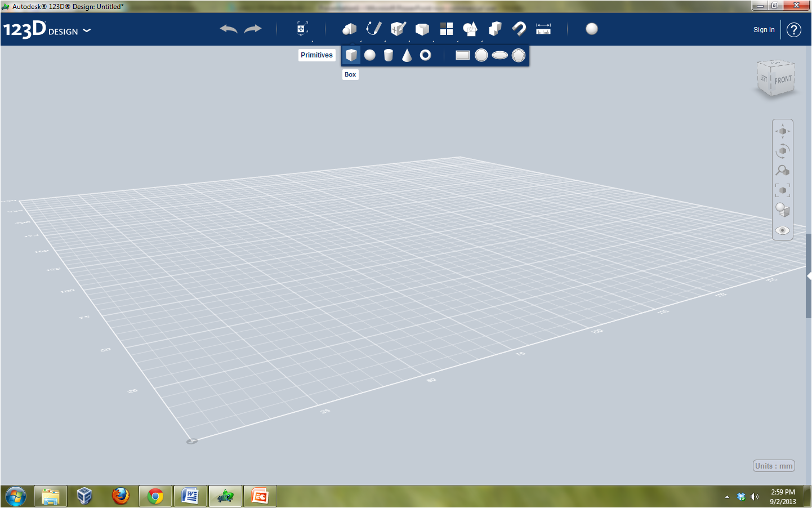812x508 pixels.
Task: Click Sign In
Action: (x=764, y=30)
